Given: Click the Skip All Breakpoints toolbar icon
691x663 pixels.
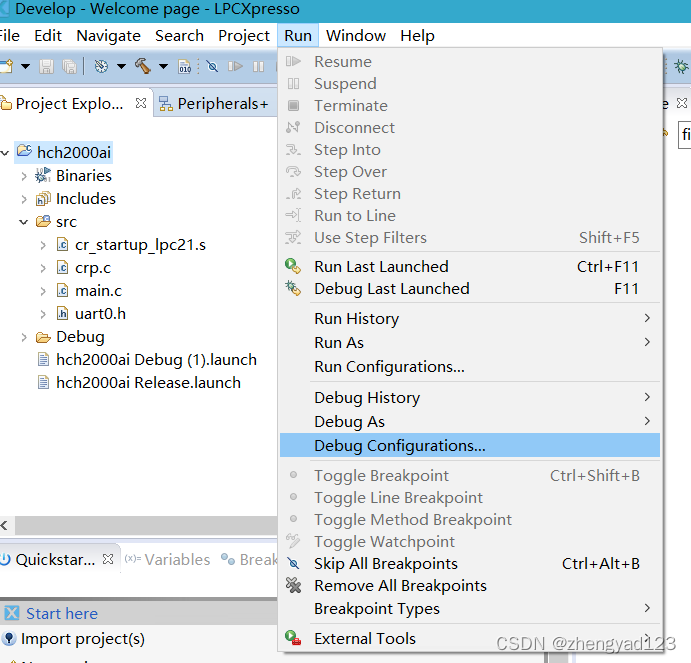Looking at the screenshot, I should [211, 67].
